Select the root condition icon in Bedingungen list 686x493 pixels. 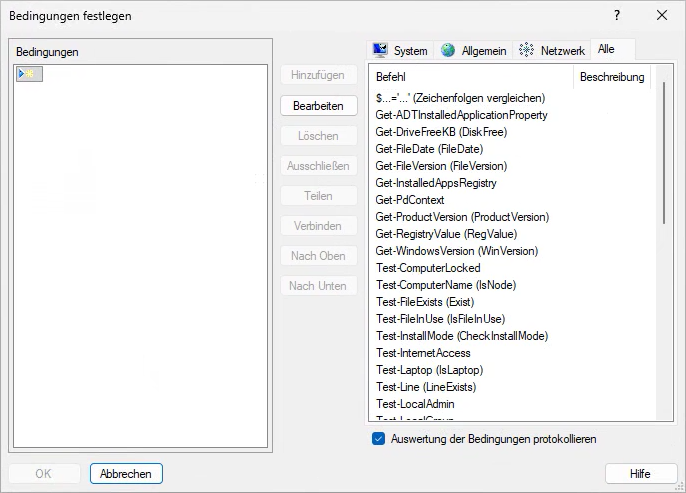[x=29, y=75]
